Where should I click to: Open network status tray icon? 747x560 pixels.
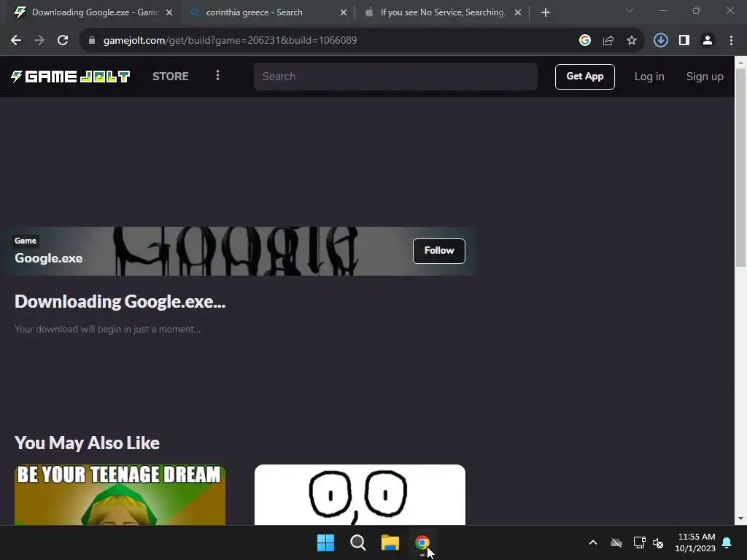pyautogui.click(x=639, y=542)
